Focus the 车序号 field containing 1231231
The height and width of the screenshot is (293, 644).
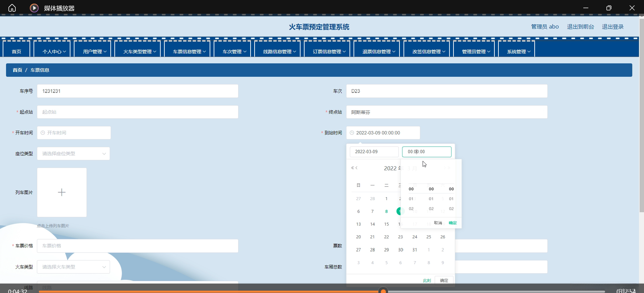pyautogui.click(x=138, y=91)
